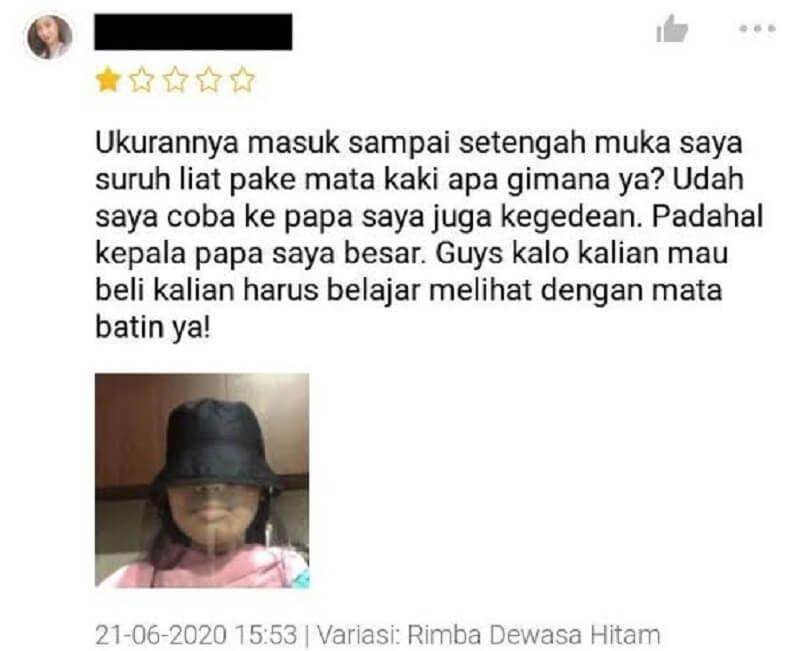The height and width of the screenshot is (651, 800).
Task: Click the line 'saya coba ke papa saya'
Action: 429,217
